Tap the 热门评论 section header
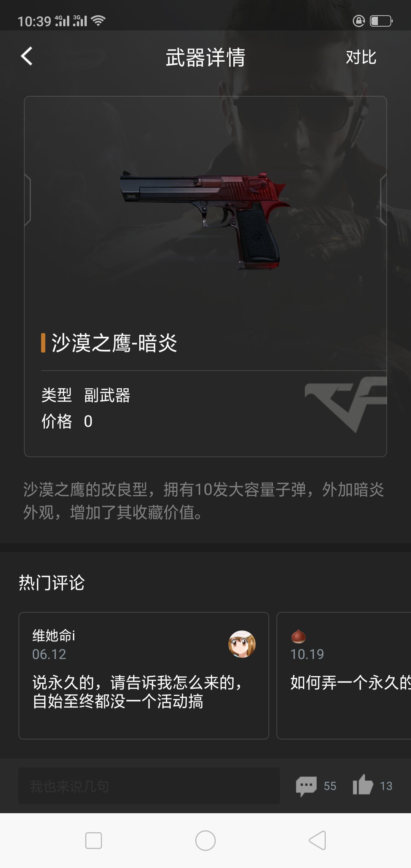Viewport: 411px width, 868px height. click(52, 583)
